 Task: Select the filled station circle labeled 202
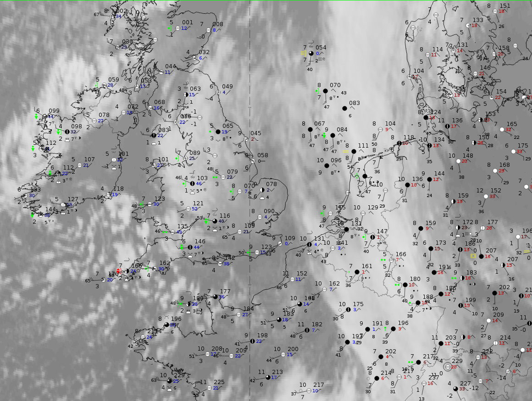tap(381, 357)
